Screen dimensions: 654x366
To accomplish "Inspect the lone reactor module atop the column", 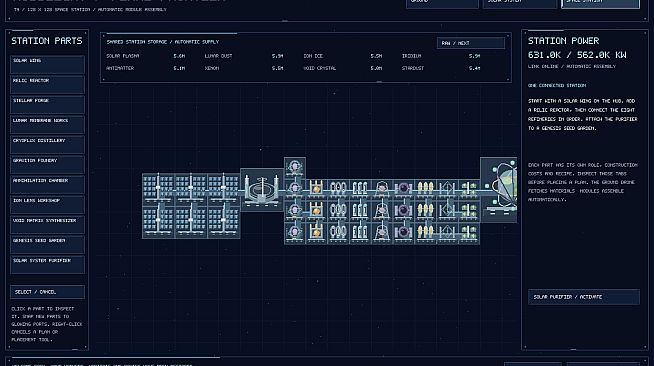I will [x=295, y=168].
